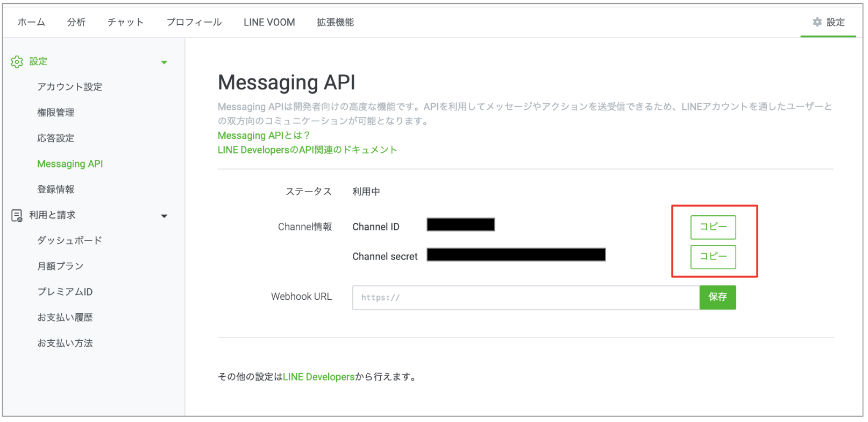Open the Messaging APIとは？ link
This screenshot has width=868, height=422.
point(264,136)
